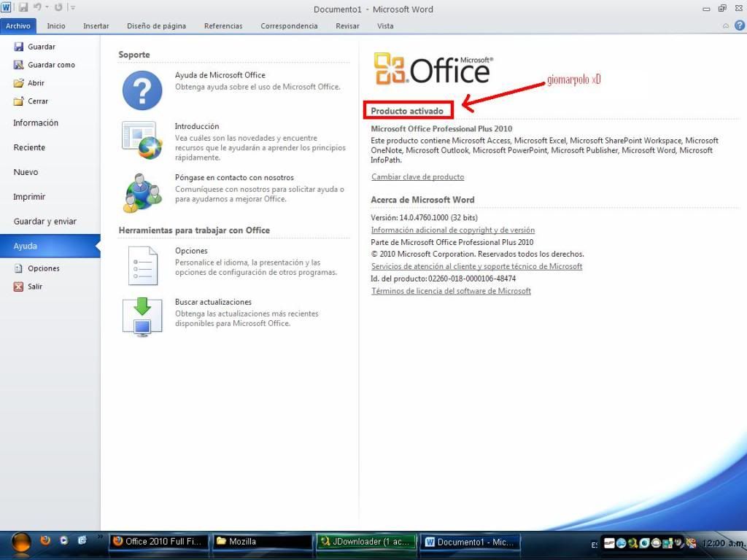Click the Save icon in Quick Access Toolbar
This screenshot has width=747, height=560.
[23, 7]
